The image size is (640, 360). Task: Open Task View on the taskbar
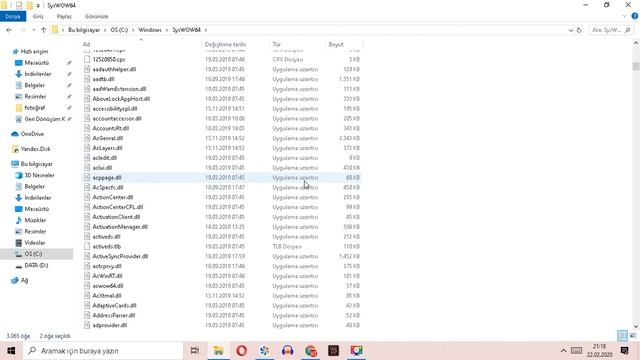[x=195, y=351]
